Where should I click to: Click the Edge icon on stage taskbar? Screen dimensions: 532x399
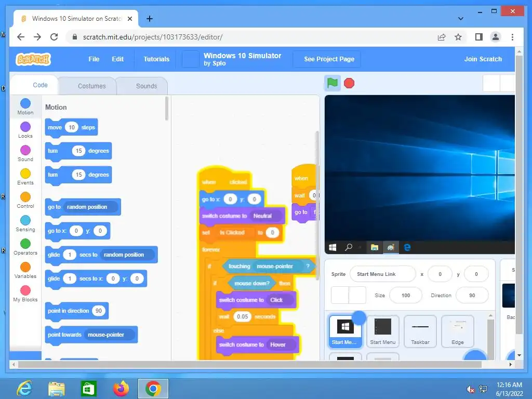(407, 247)
